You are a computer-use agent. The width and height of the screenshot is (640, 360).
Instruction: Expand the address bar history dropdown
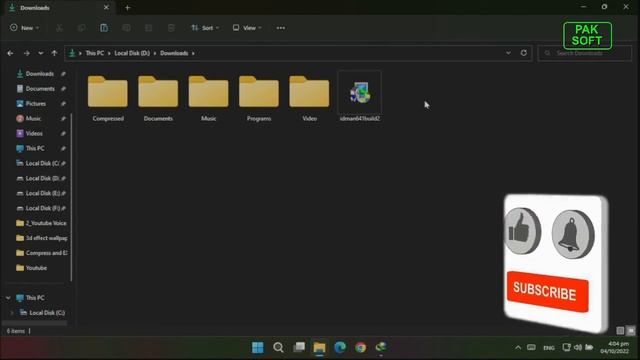[508, 53]
